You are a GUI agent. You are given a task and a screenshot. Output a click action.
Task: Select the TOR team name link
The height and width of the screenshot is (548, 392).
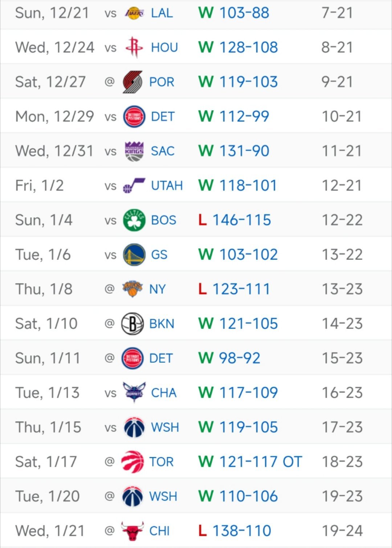162,462
